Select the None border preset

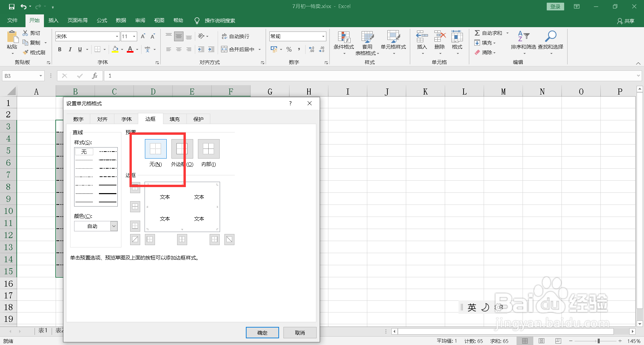click(x=156, y=149)
